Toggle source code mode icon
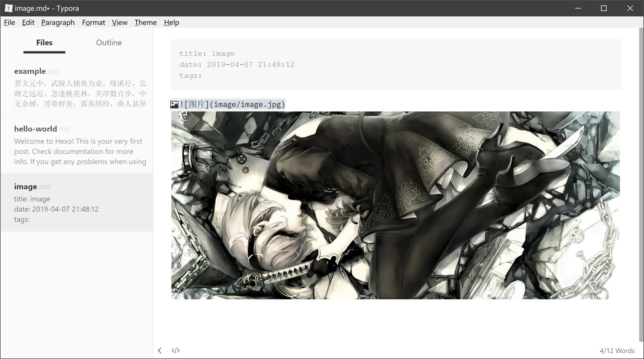The image size is (644, 359). pyautogui.click(x=176, y=351)
